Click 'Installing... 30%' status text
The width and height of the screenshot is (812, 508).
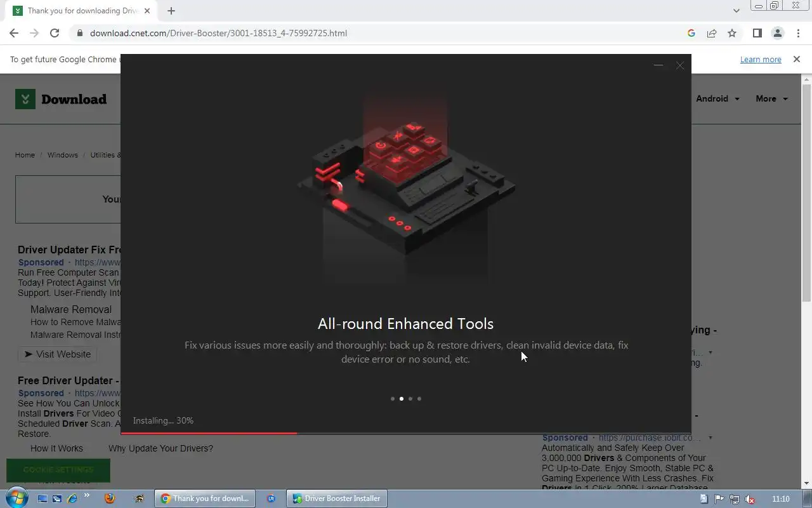(163, 420)
